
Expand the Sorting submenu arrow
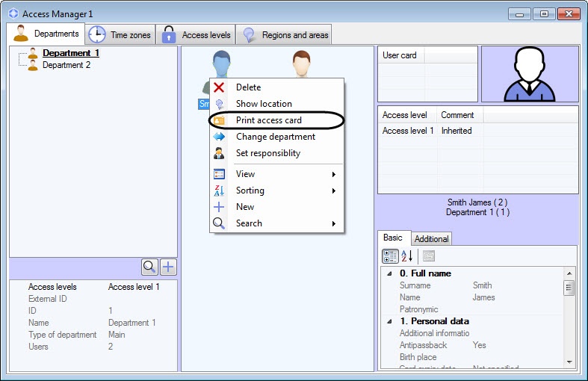[333, 191]
